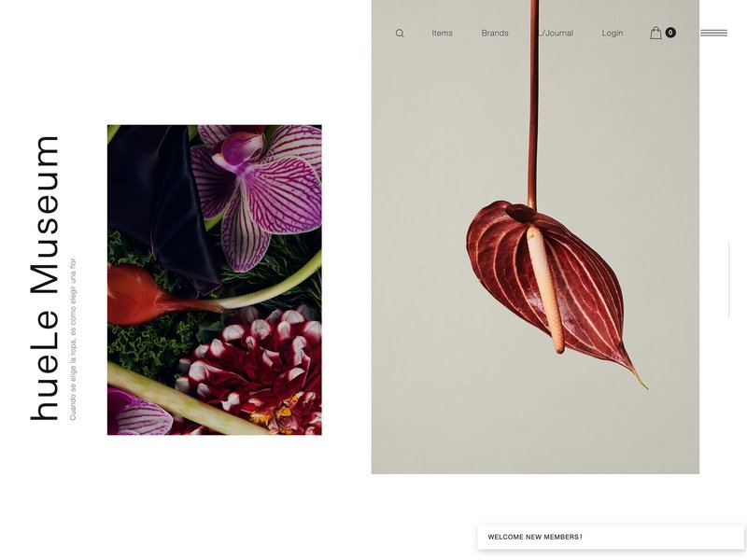The image size is (747, 560).
Task: Open the Welcome New Members banner
Action: pos(611,538)
